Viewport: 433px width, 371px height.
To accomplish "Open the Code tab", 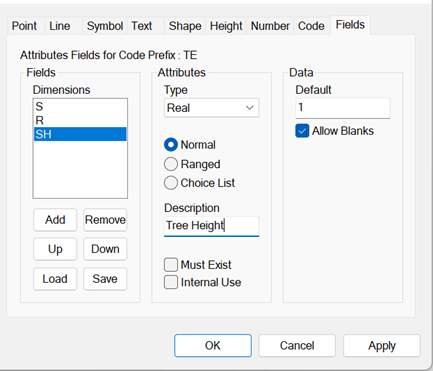I will pyautogui.click(x=311, y=26).
